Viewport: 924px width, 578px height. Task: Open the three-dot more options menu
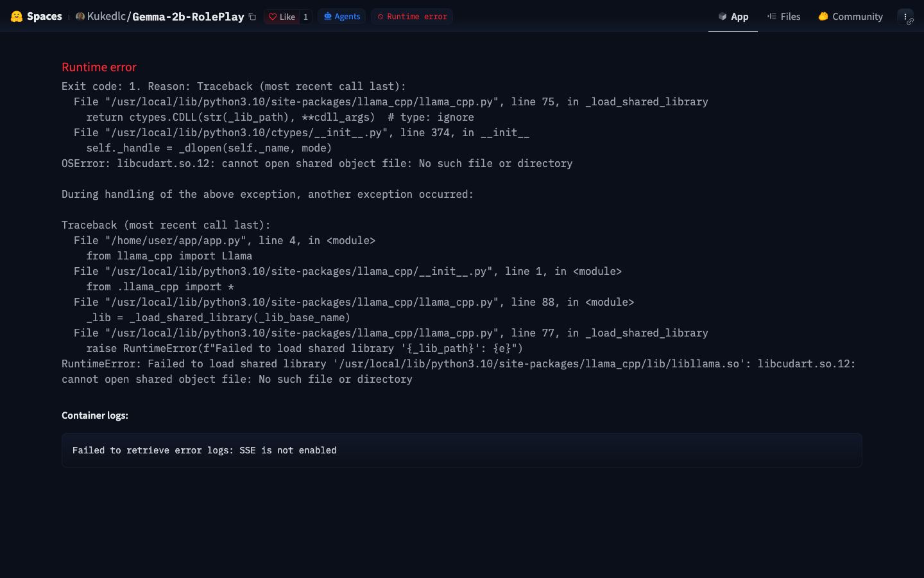pos(905,17)
